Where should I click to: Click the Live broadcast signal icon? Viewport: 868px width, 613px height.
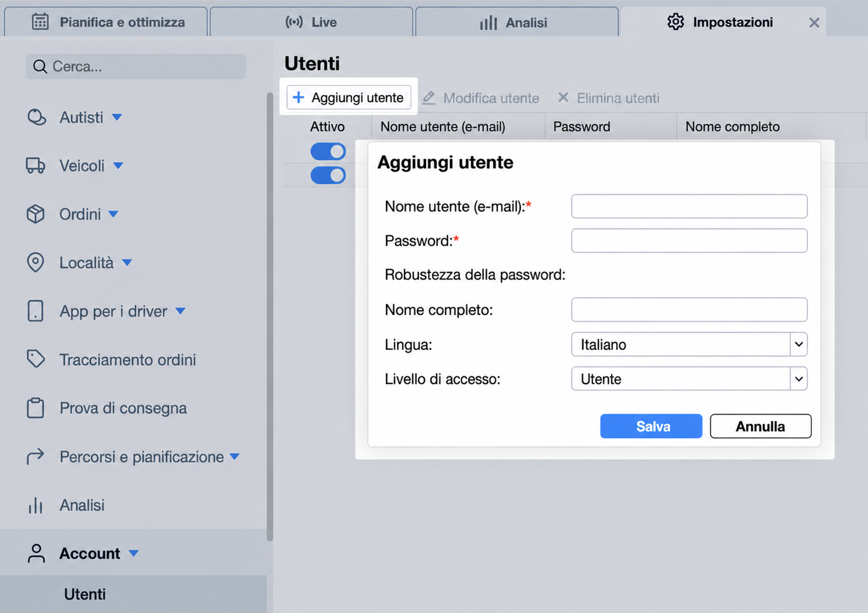pyautogui.click(x=294, y=22)
